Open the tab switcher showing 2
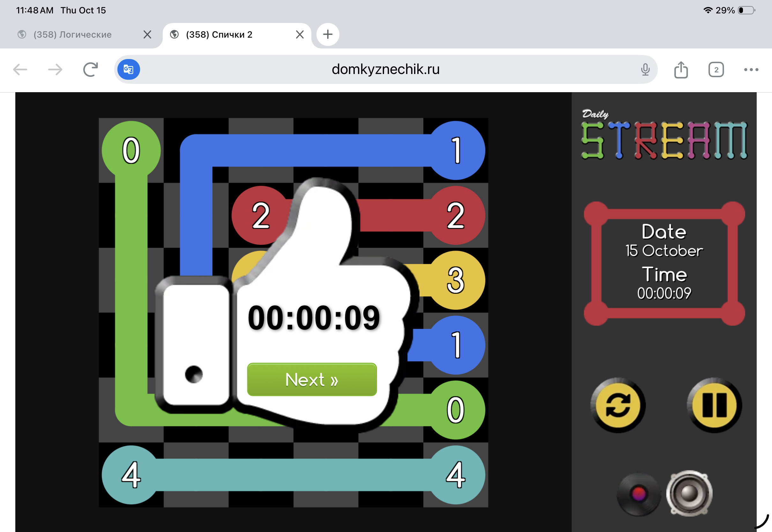This screenshot has height=532, width=772. point(716,70)
